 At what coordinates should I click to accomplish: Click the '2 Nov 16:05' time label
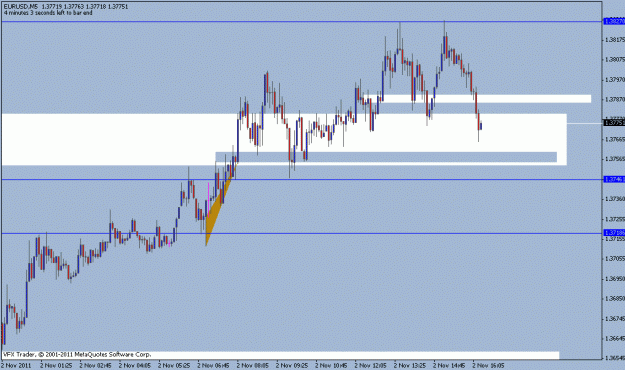489,365
